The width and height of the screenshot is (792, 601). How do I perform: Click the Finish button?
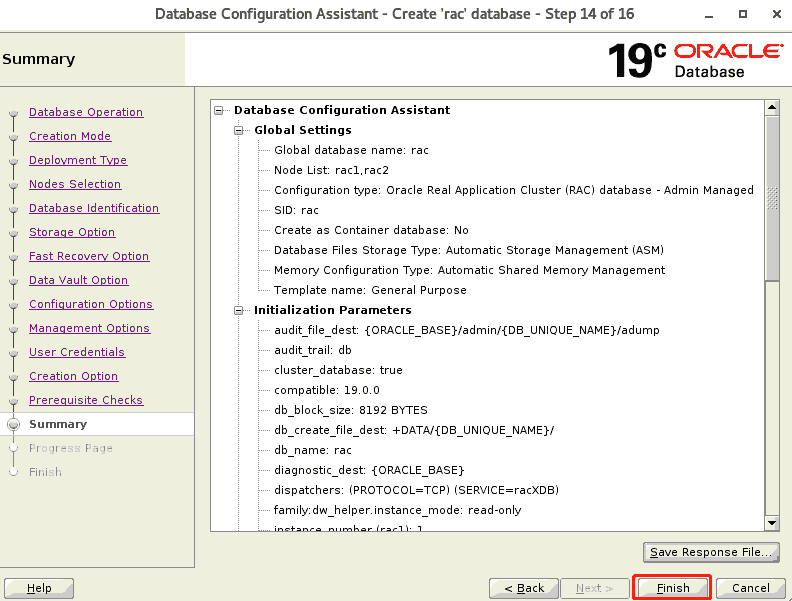672,588
